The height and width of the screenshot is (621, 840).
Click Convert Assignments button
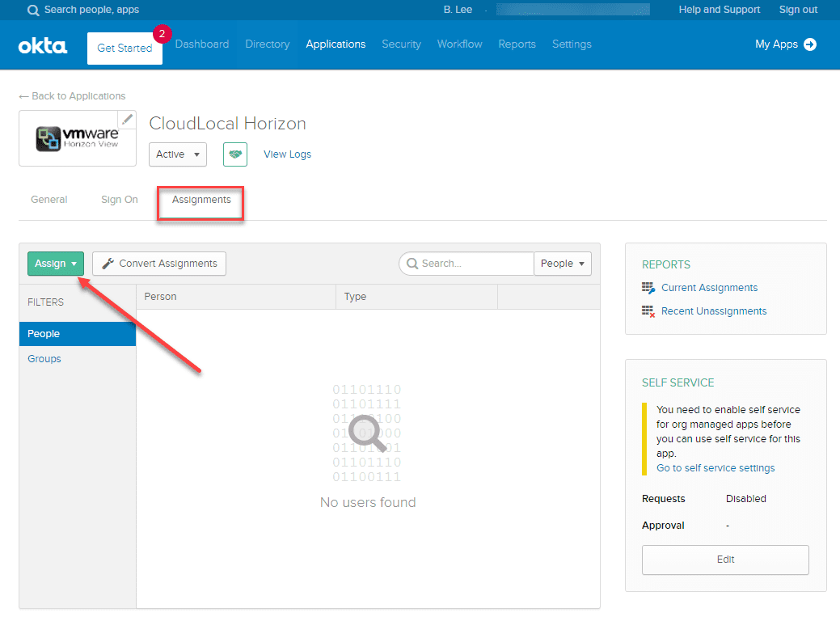(159, 264)
